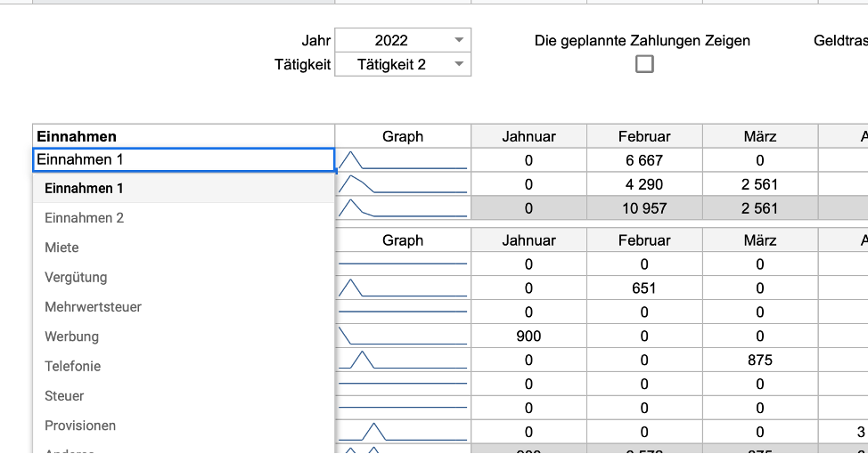The image size is (868, 454).
Task: Click the März column header
Action: coord(759,136)
